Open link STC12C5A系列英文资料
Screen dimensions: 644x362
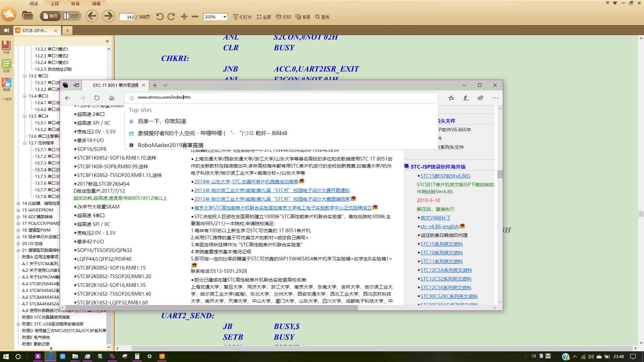(446, 270)
